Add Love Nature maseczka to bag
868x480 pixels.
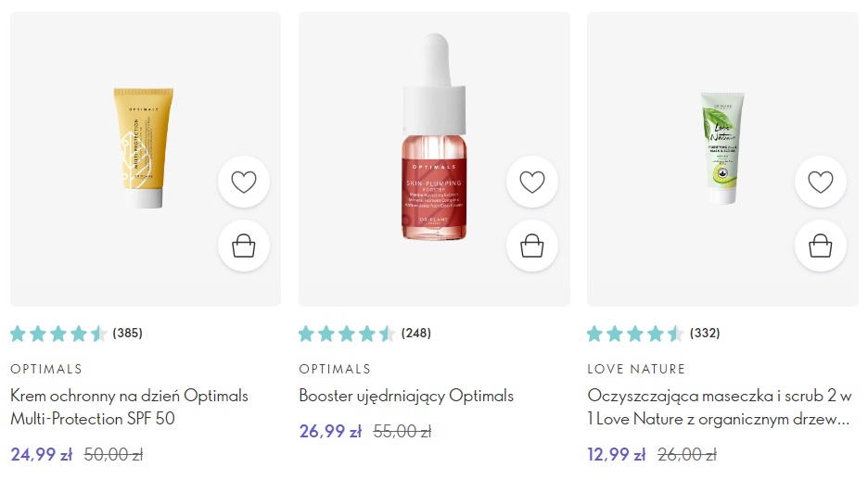tap(821, 246)
